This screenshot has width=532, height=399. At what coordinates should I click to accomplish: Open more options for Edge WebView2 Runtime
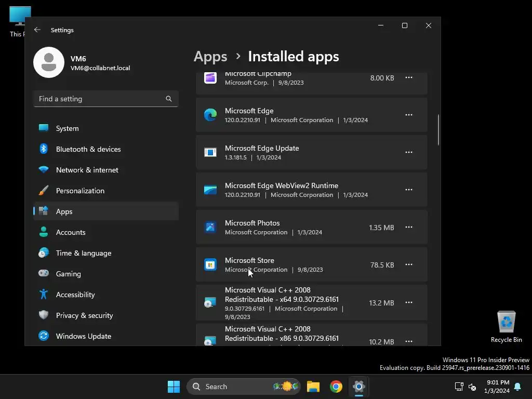[x=409, y=190]
